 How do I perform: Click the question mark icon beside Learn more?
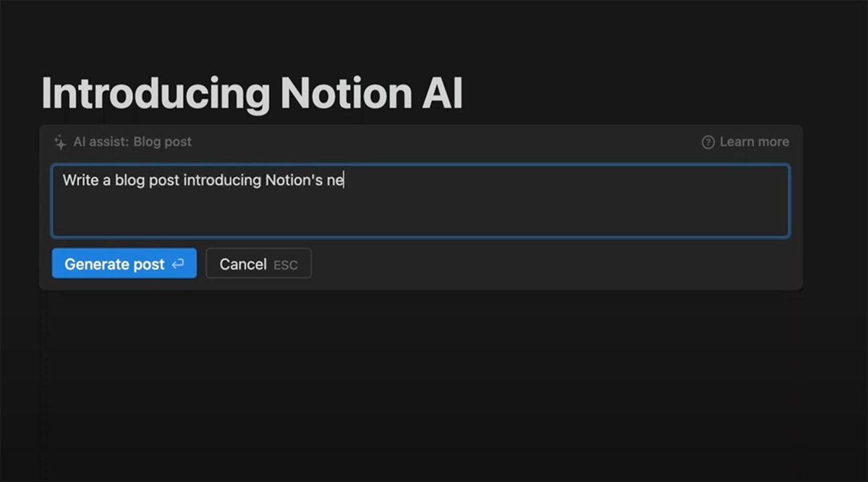click(707, 142)
